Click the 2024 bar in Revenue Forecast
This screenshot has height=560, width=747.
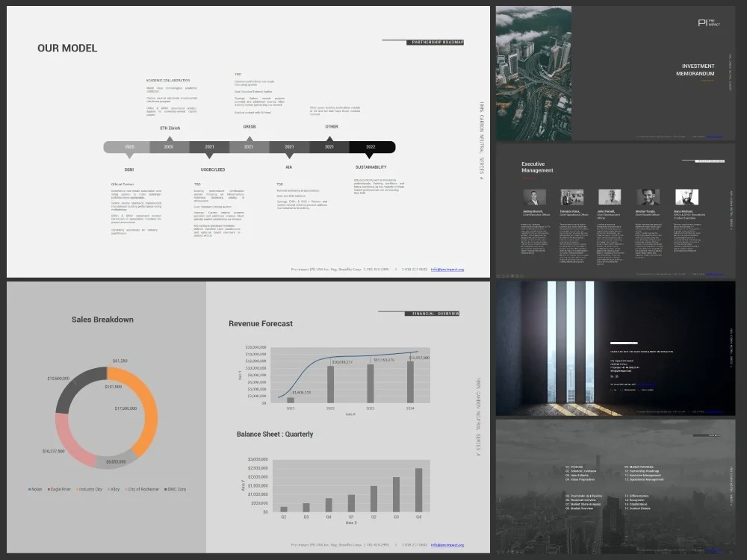pyautogui.click(x=410, y=382)
